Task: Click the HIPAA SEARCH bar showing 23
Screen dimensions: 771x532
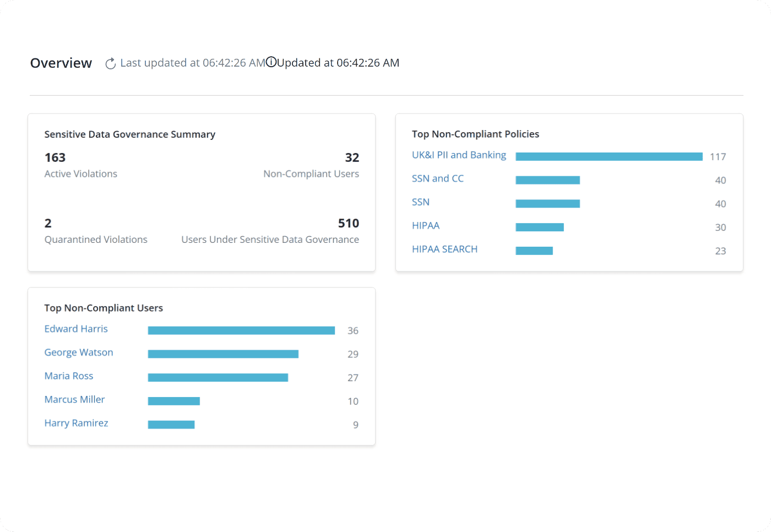Action: point(534,251)
